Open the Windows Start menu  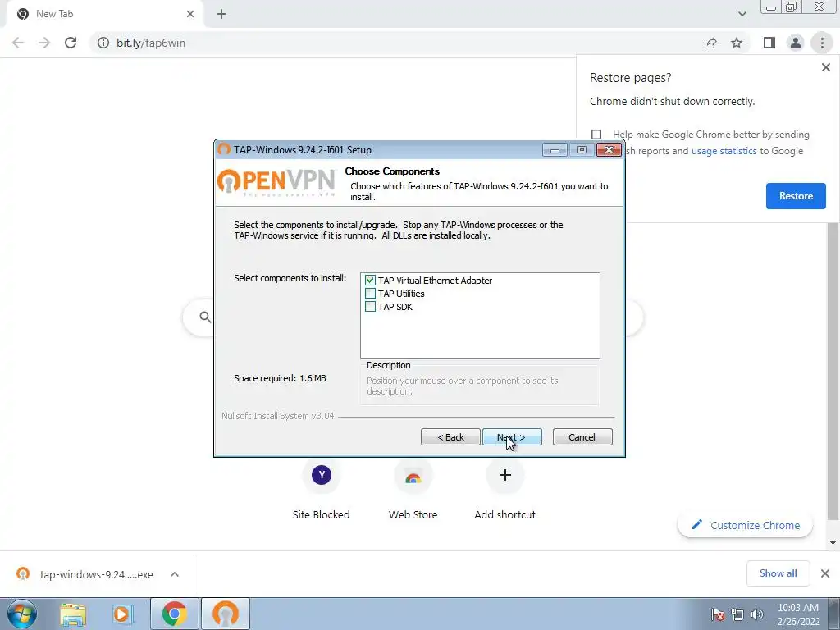point(22,614)
